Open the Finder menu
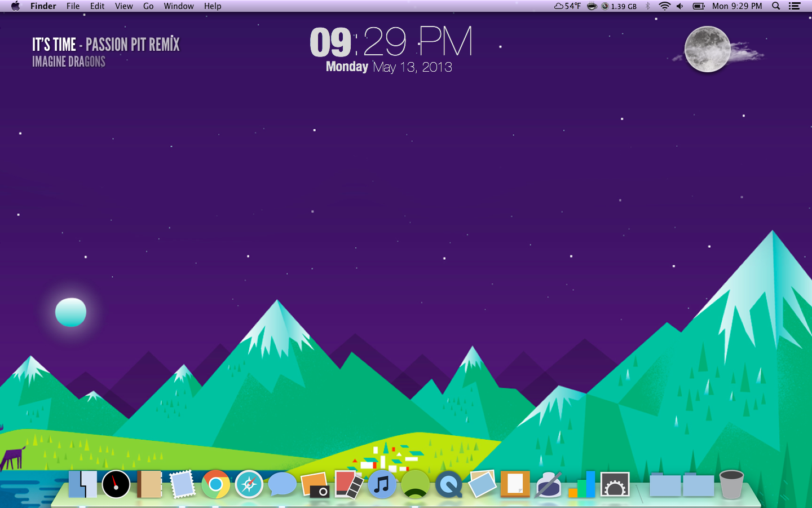The height and width of the screenshot is (508, 812). pos(43,6)
